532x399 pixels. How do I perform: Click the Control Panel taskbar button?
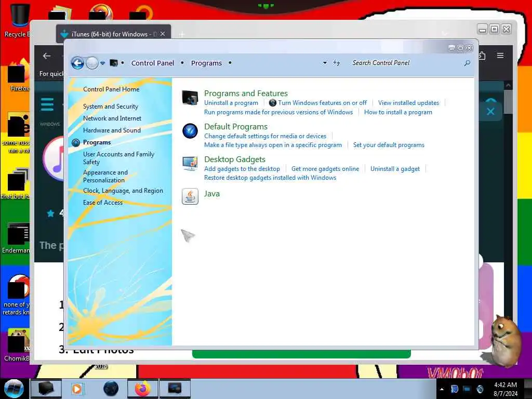click(x=175, y=389)
